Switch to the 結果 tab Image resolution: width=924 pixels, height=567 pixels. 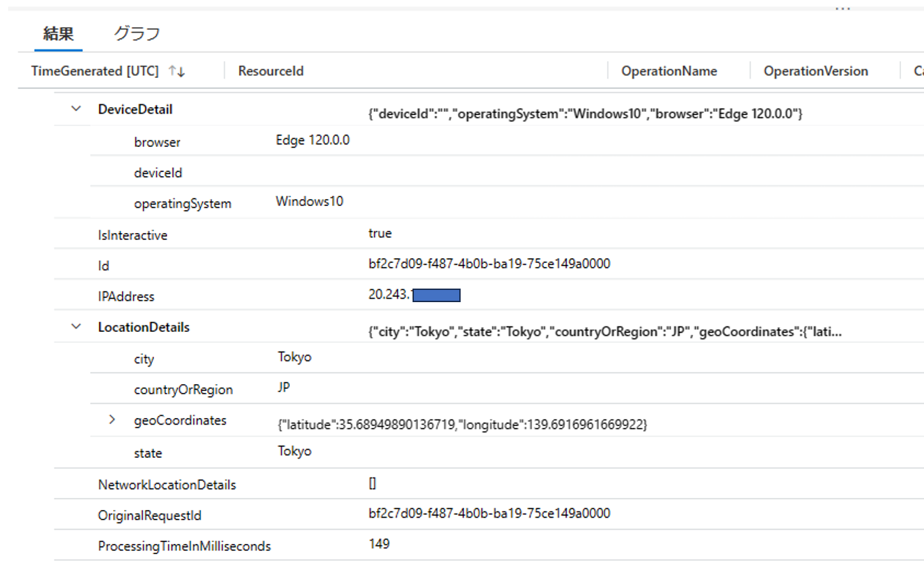58,34
